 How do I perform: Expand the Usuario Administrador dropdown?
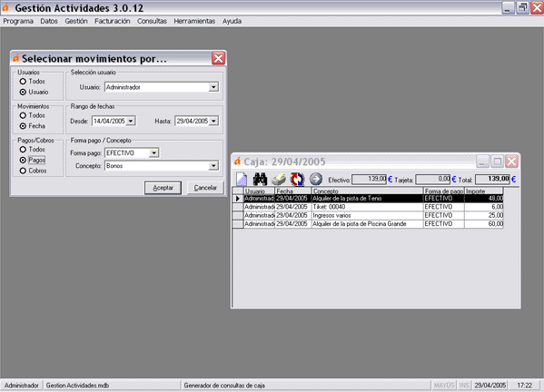[213, 87]
